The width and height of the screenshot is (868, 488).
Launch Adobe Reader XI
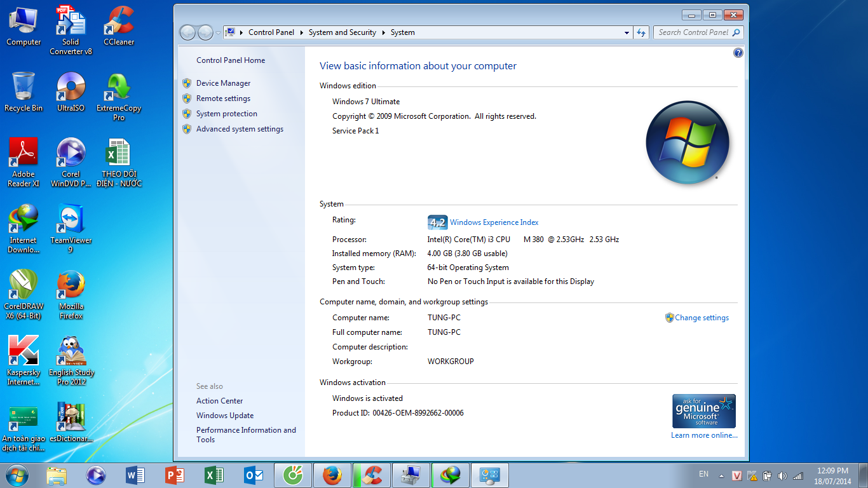tap(24, 162)
